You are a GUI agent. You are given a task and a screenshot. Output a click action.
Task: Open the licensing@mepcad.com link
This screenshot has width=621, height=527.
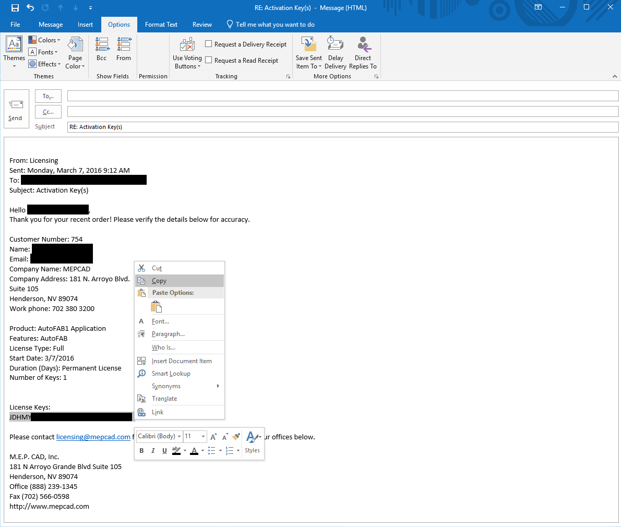[x=93, y=437]
